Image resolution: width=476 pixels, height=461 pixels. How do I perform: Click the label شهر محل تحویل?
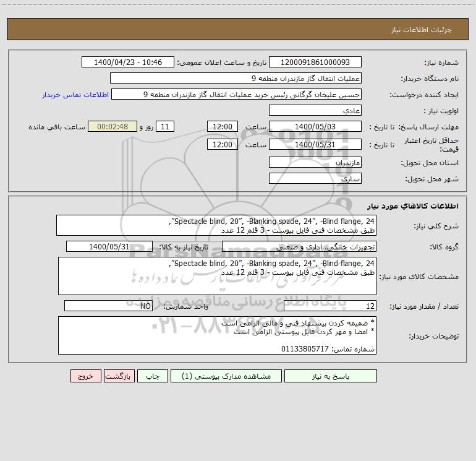click(431, 179)
